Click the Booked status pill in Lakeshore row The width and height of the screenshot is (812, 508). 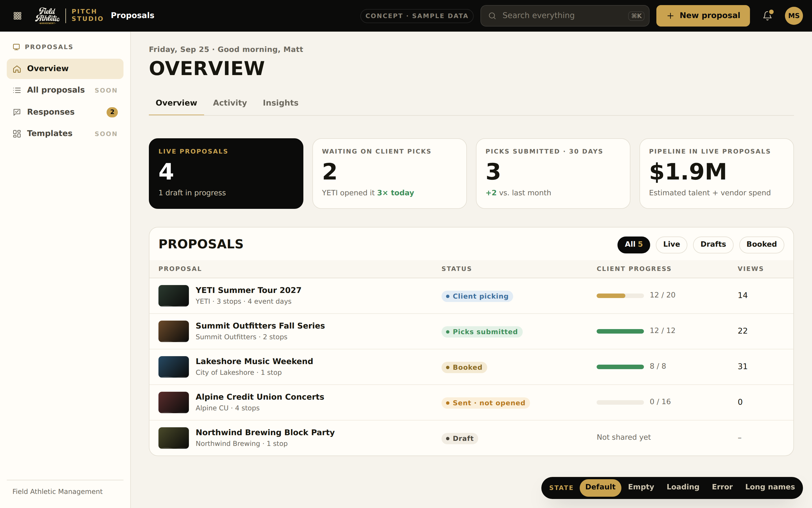coord(464,367)
